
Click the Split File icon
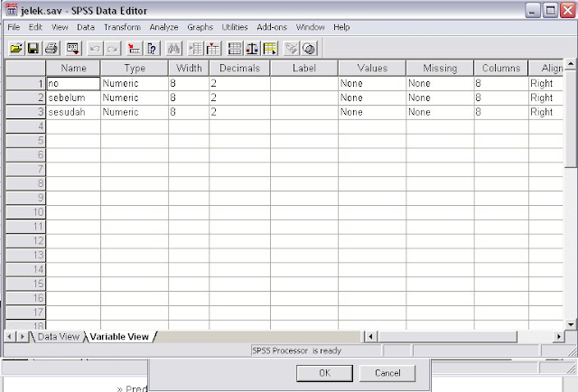tap(235, 48)
